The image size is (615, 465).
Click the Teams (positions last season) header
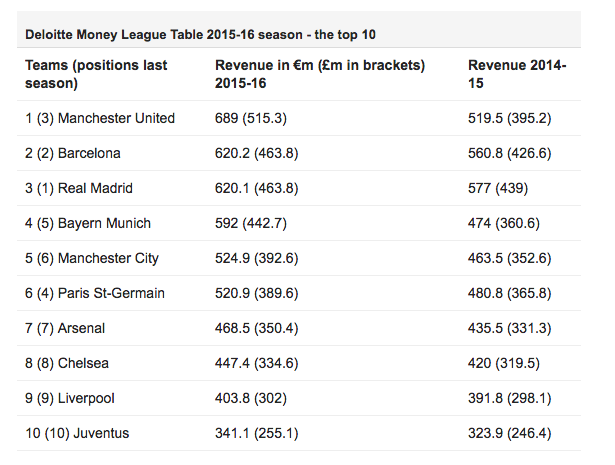click(x=96, y=74)
